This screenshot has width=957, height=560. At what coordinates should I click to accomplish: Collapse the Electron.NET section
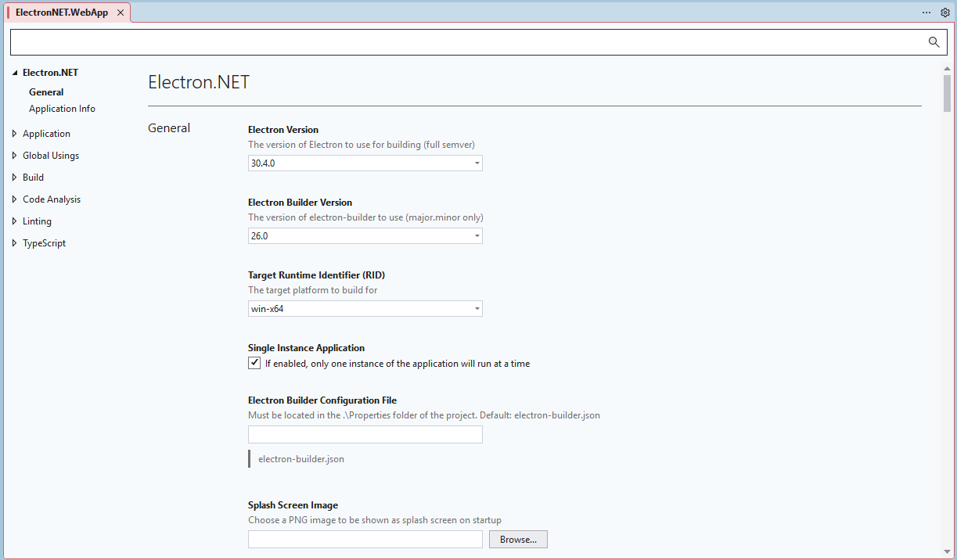[14, 72]
